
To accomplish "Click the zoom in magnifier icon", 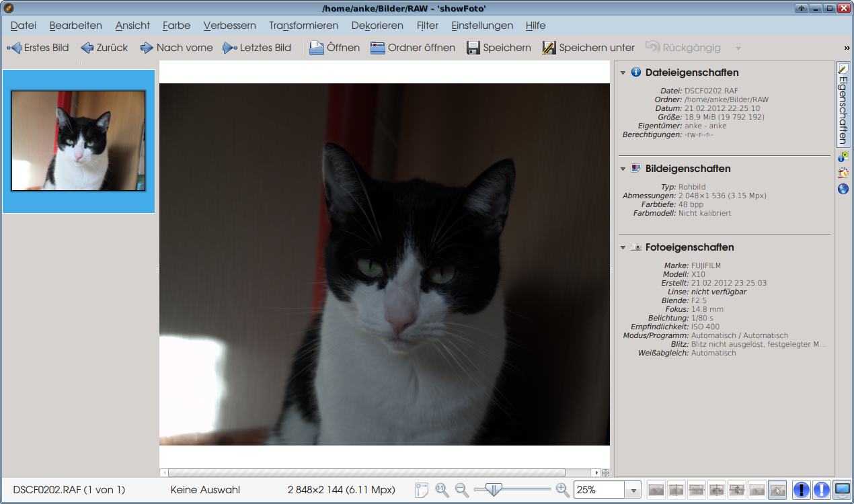I will click(x=563, y=491).
